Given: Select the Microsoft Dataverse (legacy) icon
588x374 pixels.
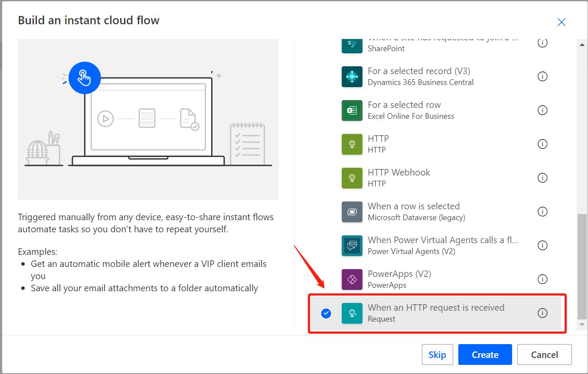Looking at the screenshot, I should [352, 211].
